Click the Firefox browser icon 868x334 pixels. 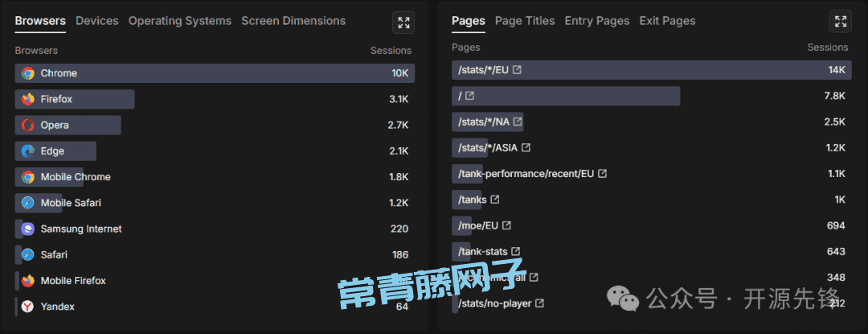point(28,99)
